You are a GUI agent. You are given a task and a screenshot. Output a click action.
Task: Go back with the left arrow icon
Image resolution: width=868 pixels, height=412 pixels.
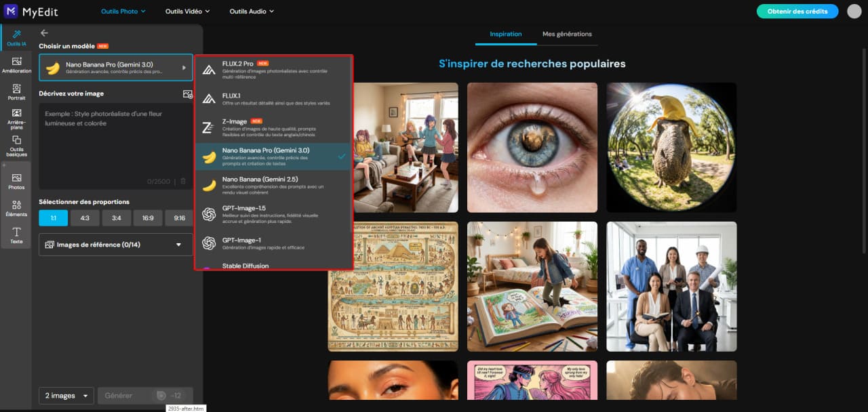(x=44, y=33)
